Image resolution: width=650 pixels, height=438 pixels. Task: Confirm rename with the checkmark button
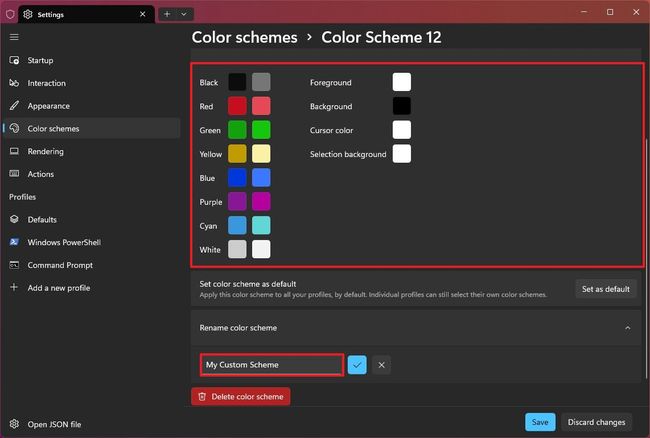pos(357,365)
